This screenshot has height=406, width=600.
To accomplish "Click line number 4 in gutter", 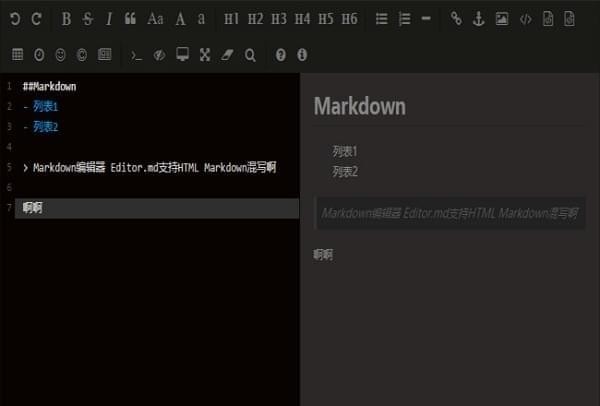I will point(9,147).
